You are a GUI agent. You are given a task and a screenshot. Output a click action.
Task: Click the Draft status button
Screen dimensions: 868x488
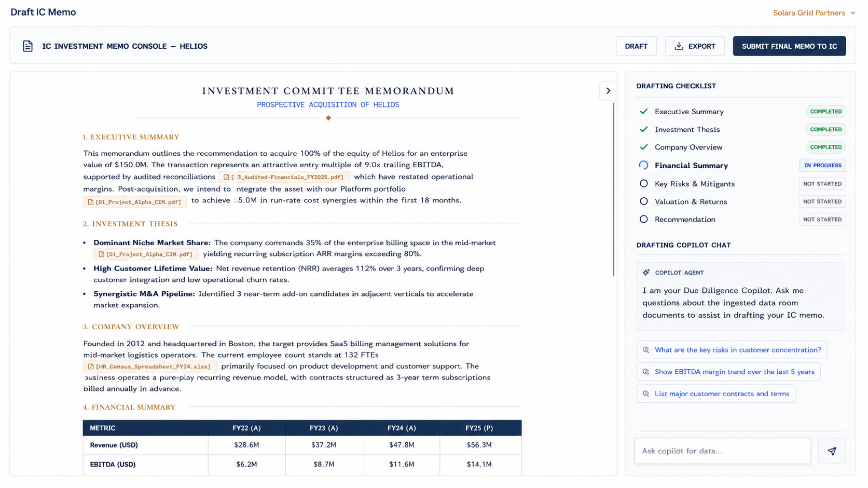[x=636, y=46]
